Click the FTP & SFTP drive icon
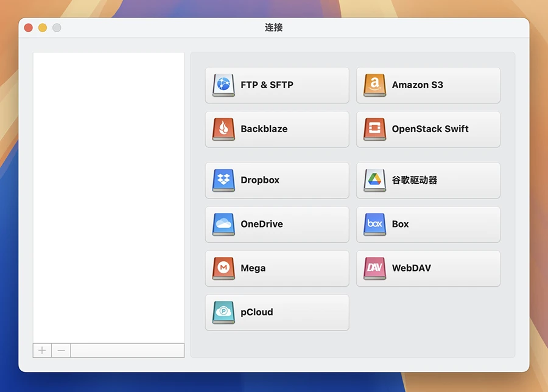The height and width of the screenshot is (392, 548). (x=223, y=85)
